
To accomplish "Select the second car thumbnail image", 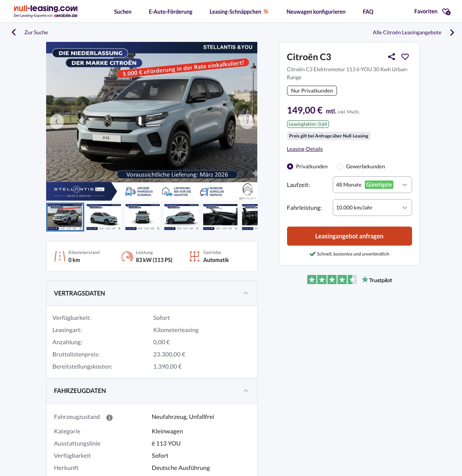I will 104,217.
